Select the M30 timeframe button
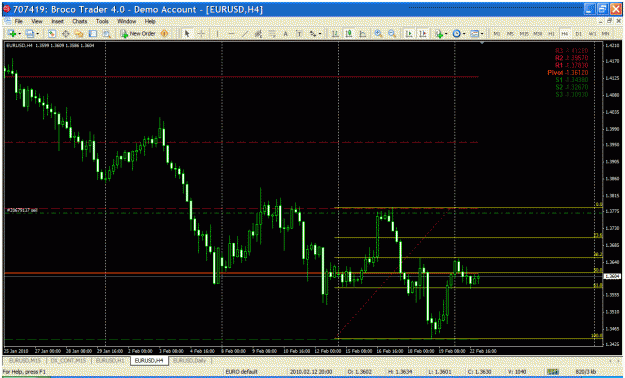 [538, 34]
